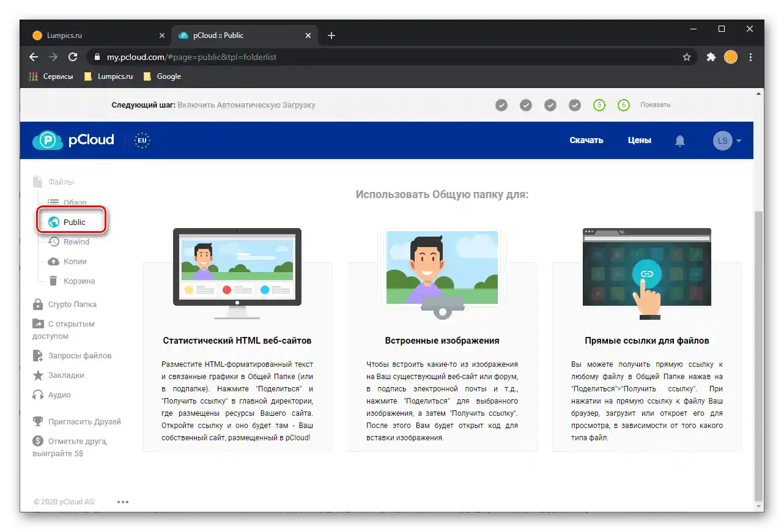
Task: Click the Rewind clock icon
Action: (53, 242)
